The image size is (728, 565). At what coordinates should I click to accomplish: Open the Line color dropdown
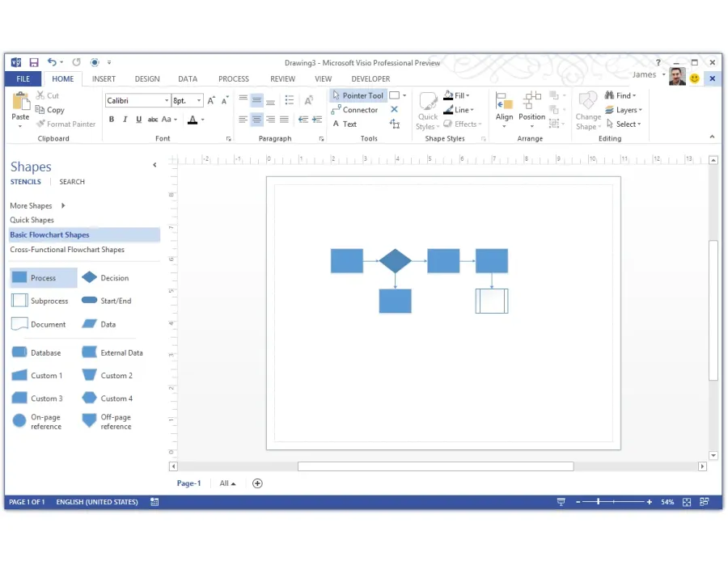point(459,110)
